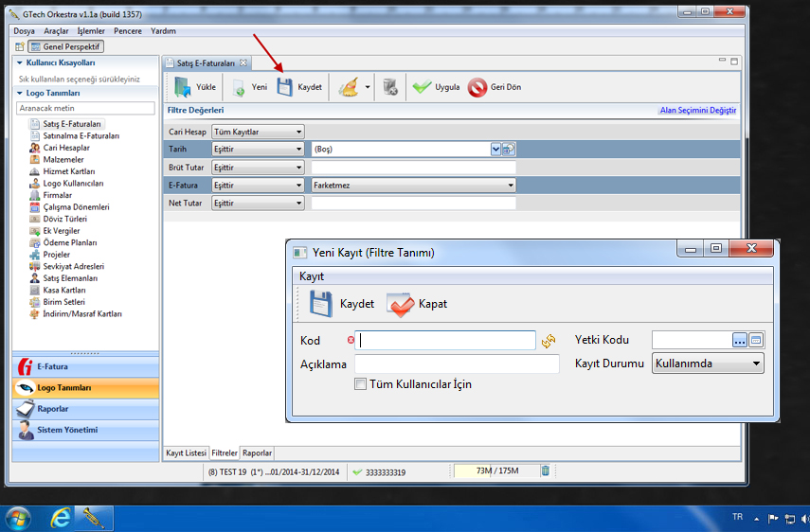Click the refresh icon beside Kod field

(x=549, y=341)
